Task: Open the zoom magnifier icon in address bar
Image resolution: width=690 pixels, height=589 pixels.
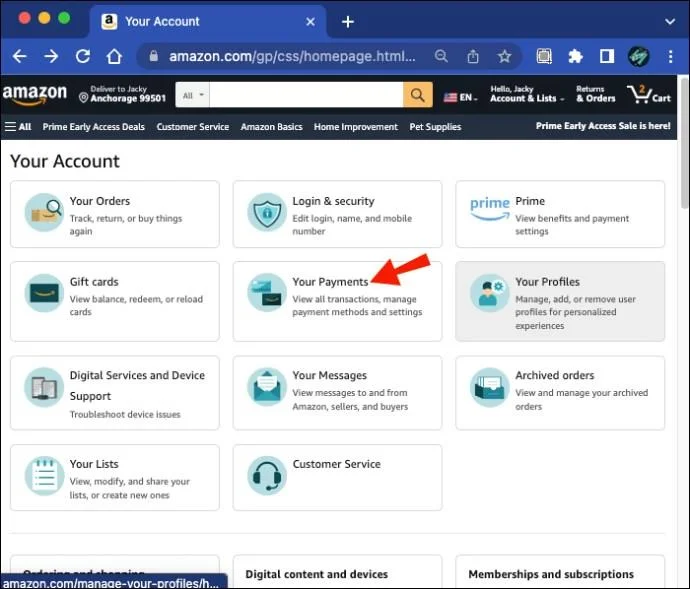Action: [441, 56]
